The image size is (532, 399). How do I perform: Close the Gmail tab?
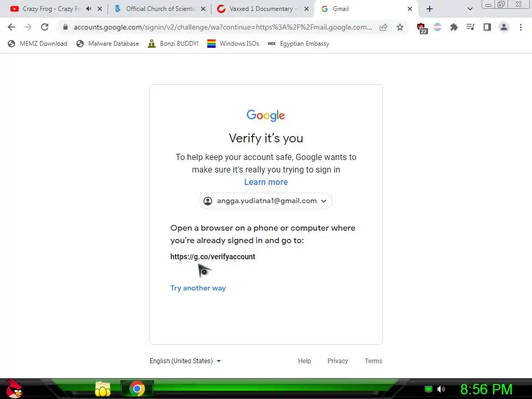(x=410, y=9)
